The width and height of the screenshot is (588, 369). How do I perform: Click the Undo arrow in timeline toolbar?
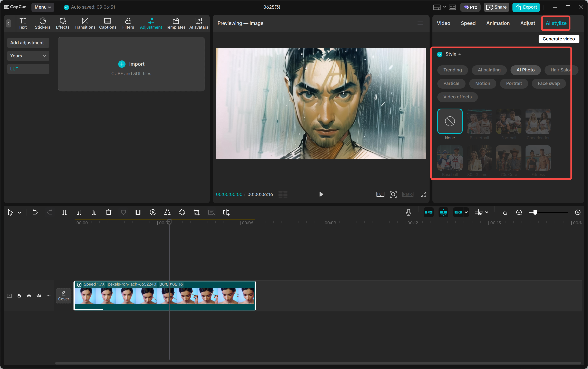pyautogui.click(x=35, y=212)
